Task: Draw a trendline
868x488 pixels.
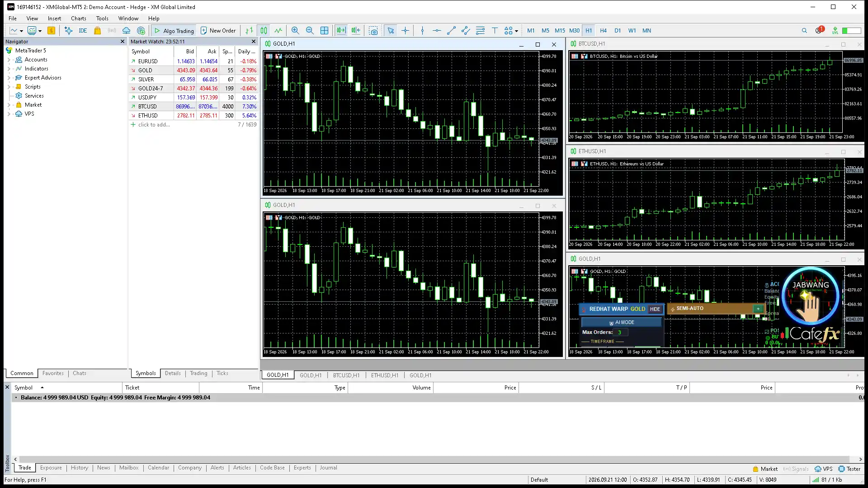Action: [x=451, y=31]
